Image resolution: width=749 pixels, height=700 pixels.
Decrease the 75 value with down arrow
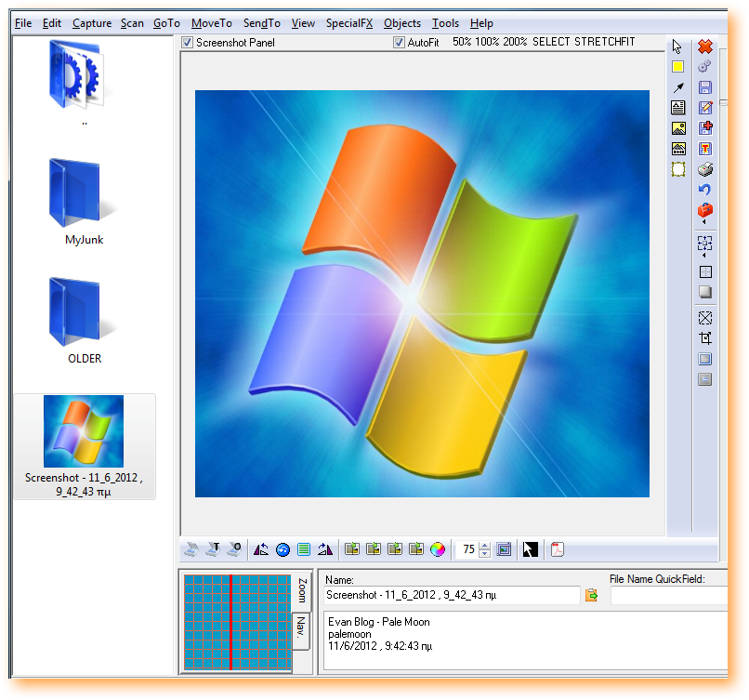[484, 553]
